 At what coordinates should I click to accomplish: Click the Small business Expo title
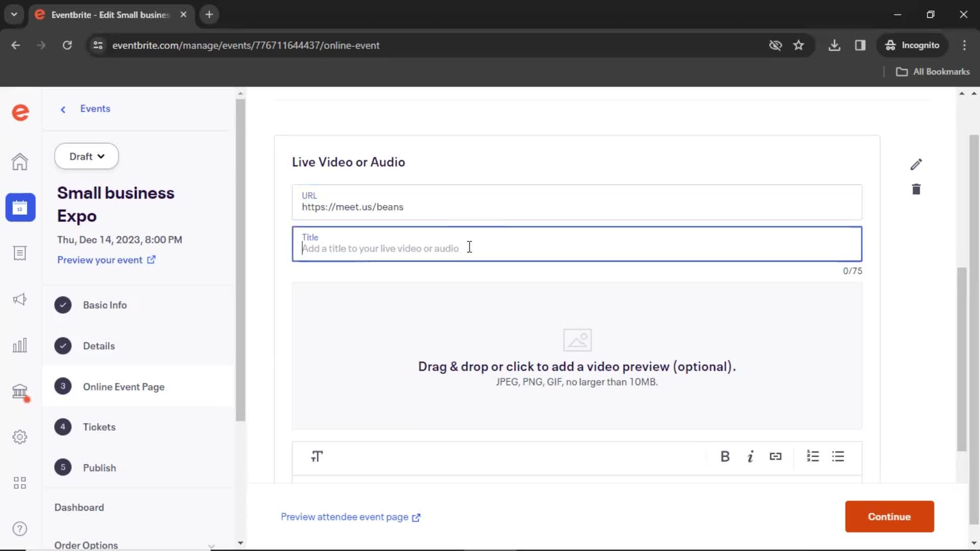116,205
